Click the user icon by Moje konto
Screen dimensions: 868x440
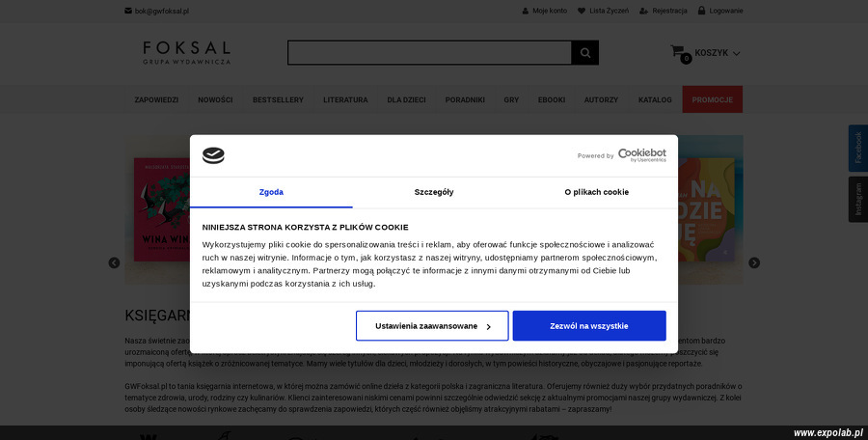(x=526, y=11)
